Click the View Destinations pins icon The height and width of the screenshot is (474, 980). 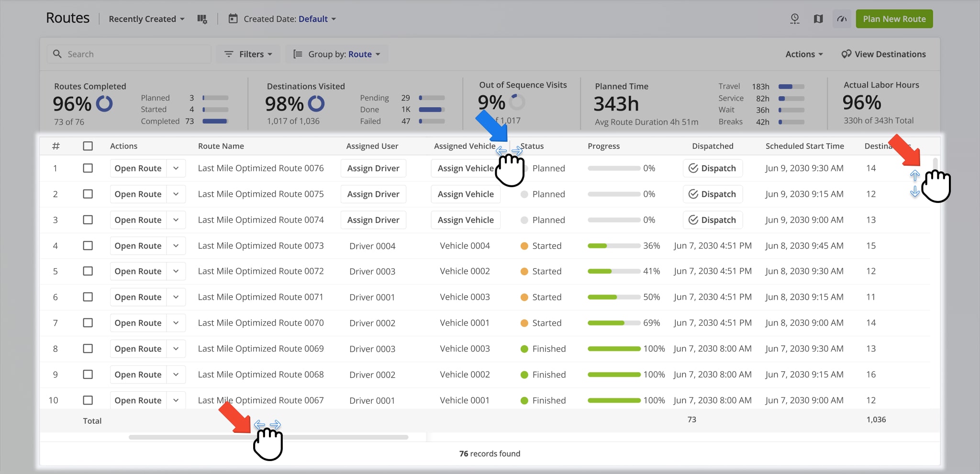[x=846, y=54]
